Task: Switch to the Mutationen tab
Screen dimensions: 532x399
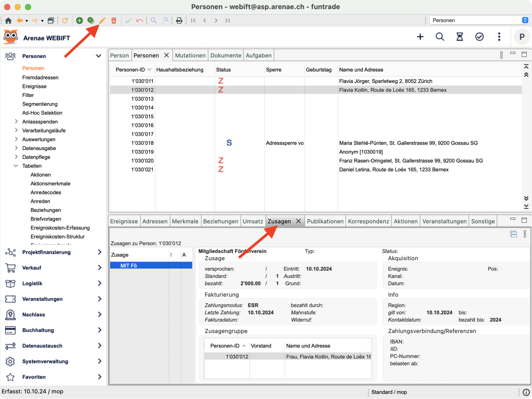Action: [190, 55]
